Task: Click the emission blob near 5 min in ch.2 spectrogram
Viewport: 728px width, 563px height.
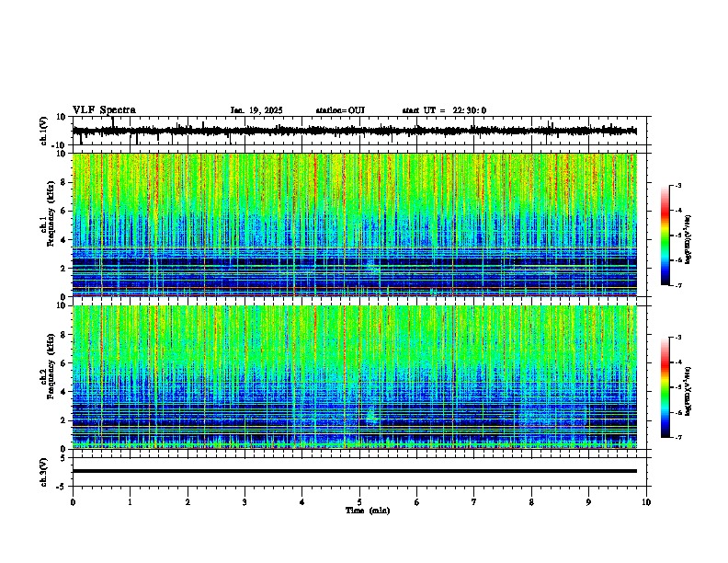Action: pyautogui.click(x=371, y=415)
